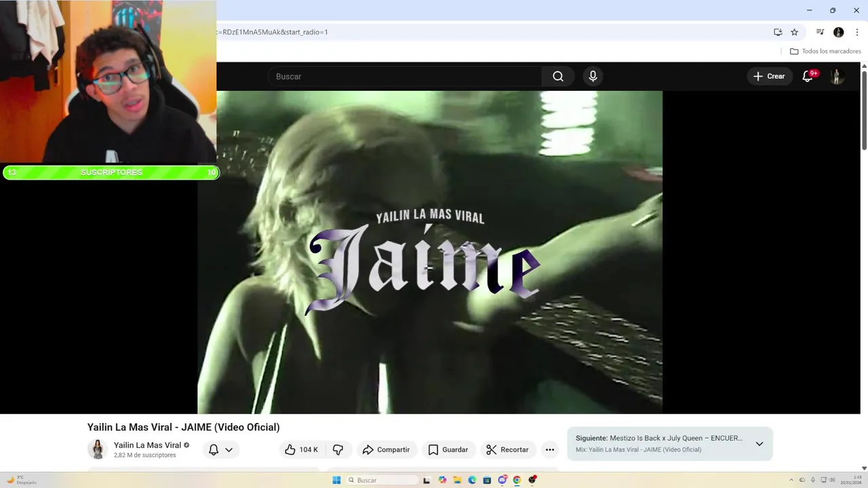Screen dimensions: 868x488
Task: Open Todos los marcadores folder
Action: [x=825, y=52]
